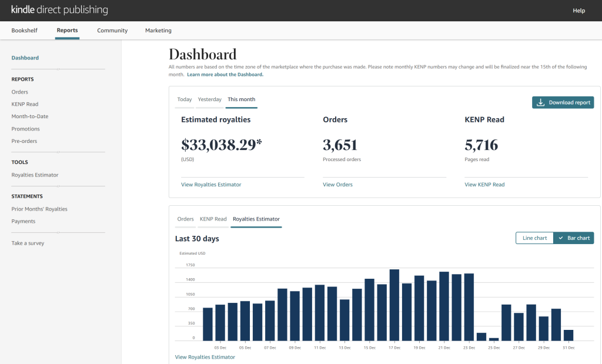Click View Orders link under Orders
Viewport: 602px width, 364px height.
point(337,185)
